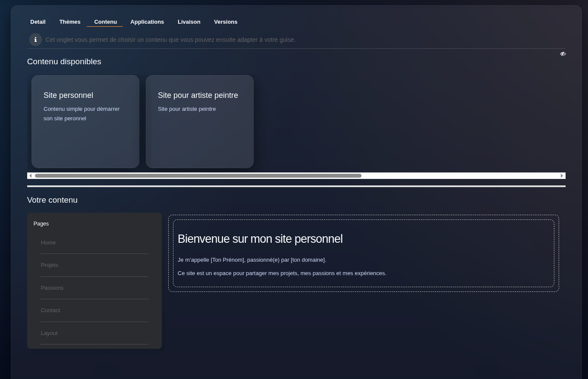Image resolution: width=588 pixels, height=379 pixels.
Task: Open the Contact page entry
Action: point(50,310)
